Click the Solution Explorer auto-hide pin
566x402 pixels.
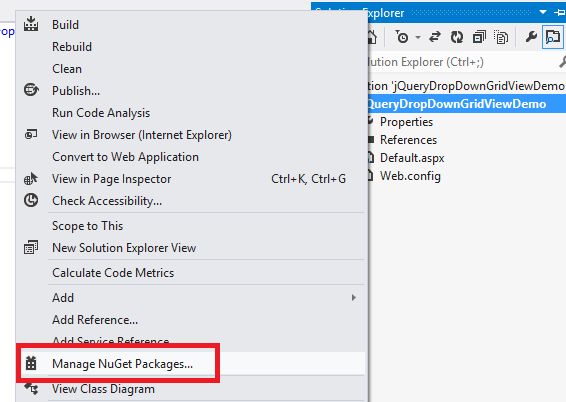point(560,12)
